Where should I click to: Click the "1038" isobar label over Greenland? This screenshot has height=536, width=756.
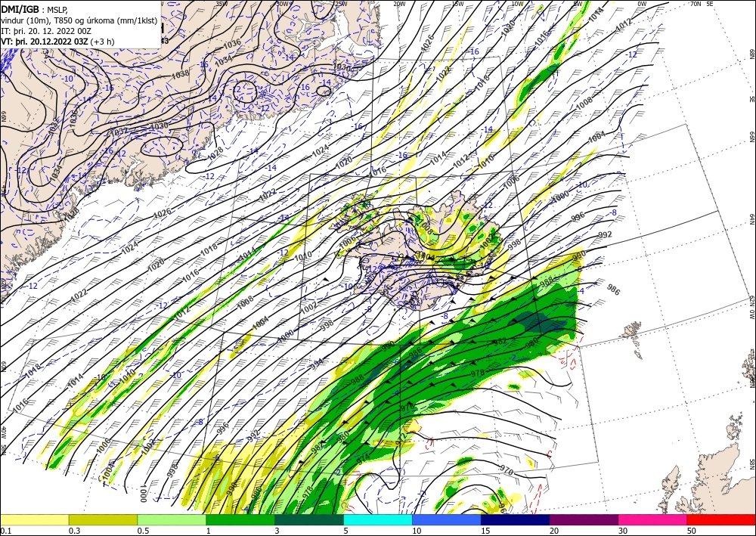point(180,74)
